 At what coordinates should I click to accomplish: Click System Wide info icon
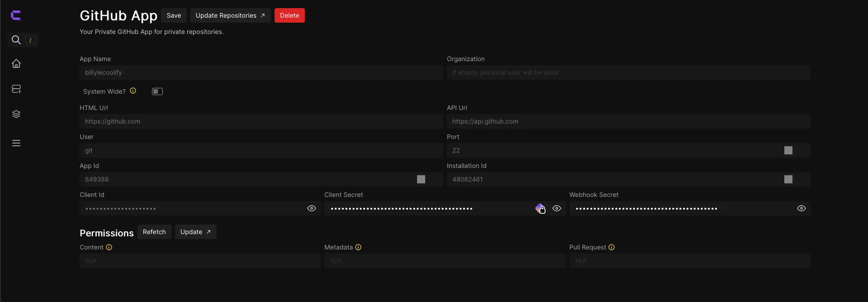pyautogui.click(x=133, y=91)
